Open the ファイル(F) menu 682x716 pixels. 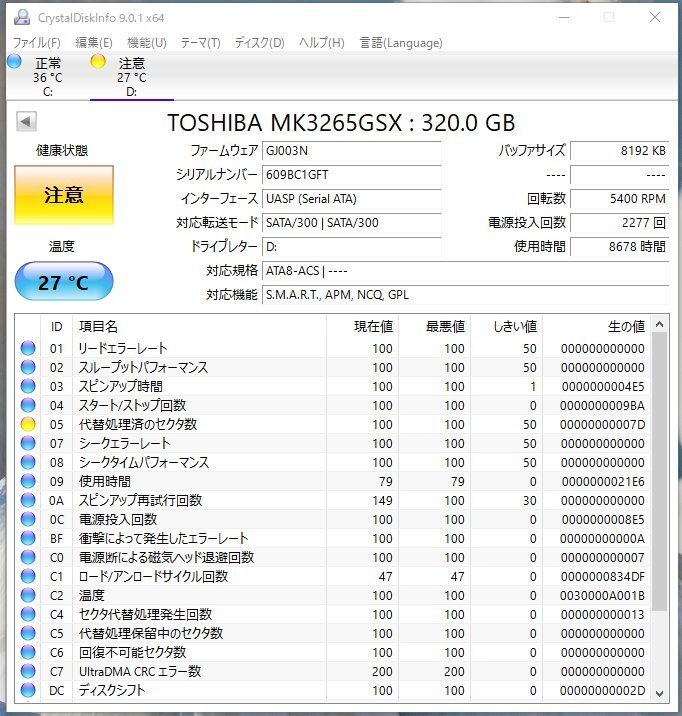point(37,43)
